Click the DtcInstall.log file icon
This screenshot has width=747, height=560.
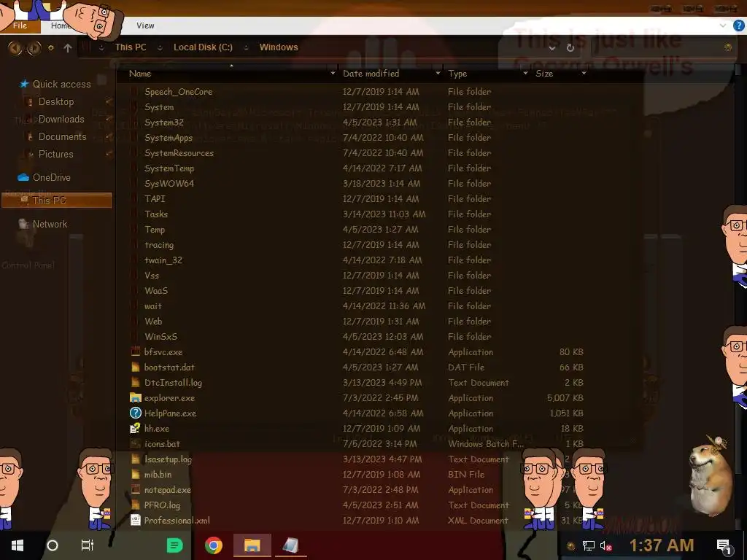tap(136, 382)
